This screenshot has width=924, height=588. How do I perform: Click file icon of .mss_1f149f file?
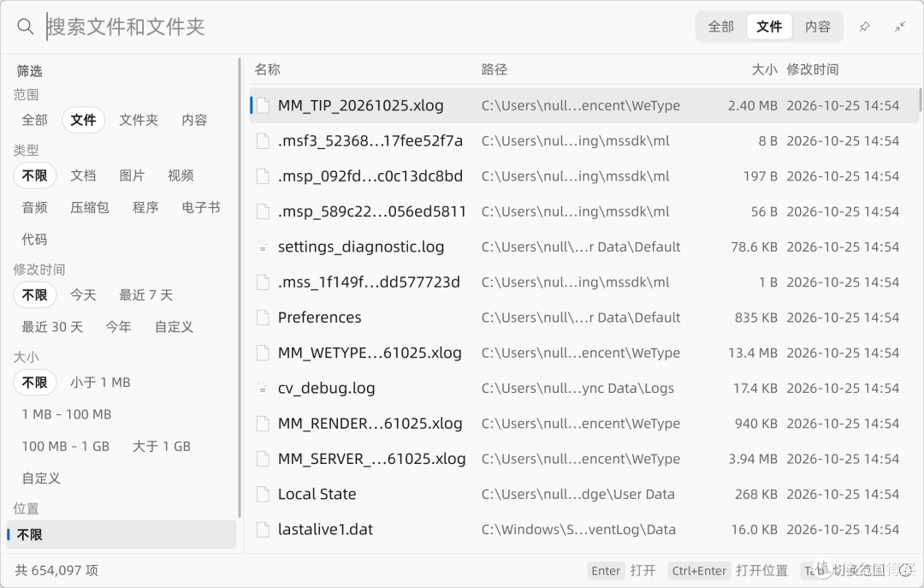[x=263, y=282]
